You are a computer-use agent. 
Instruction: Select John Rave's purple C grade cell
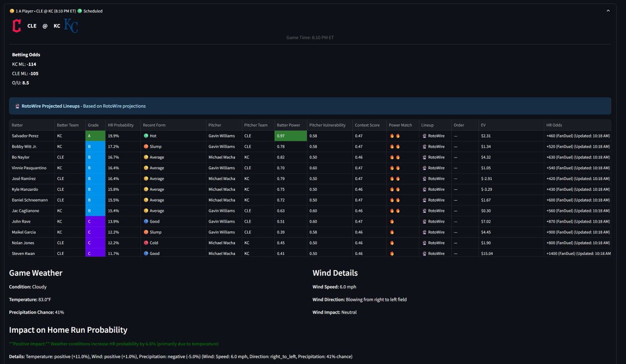tap(95, 221)
